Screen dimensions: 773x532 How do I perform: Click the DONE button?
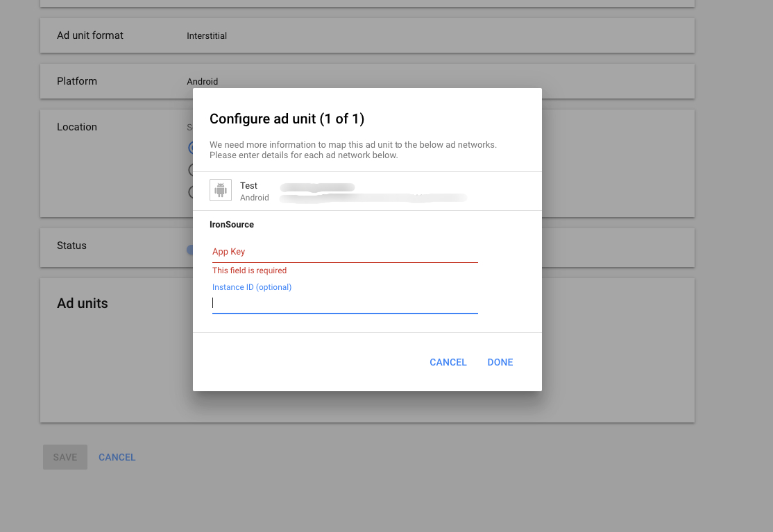coord(500,362)
